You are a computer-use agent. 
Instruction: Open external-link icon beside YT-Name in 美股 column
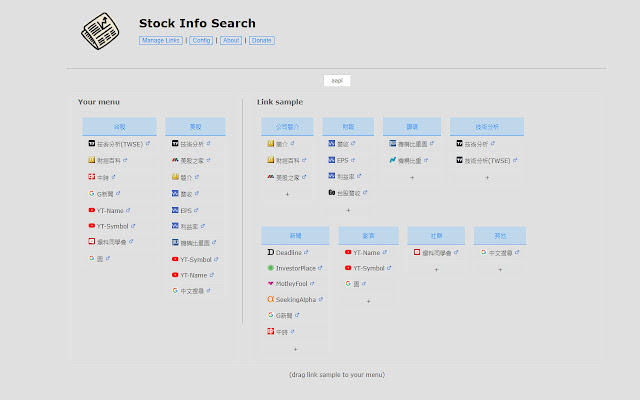click(x=212, y=275)
